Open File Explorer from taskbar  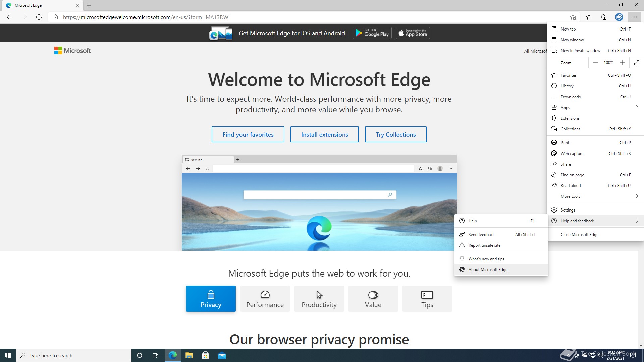189,355
